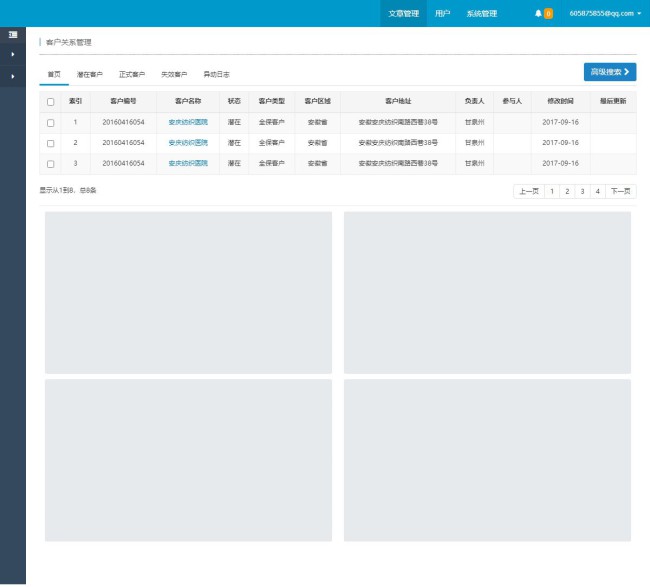Toggle the sidebar menu icon at top-left

pyautogui.click(x=12, y=35)
